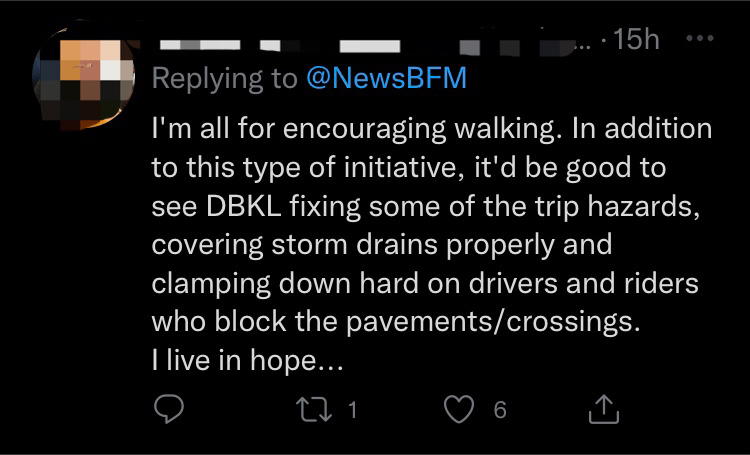Image resolution: width=750 pixels, height=455 pixels.
Task: Select the blurred display name of the author
Action: pyautogui.click(x=280, y=45)
